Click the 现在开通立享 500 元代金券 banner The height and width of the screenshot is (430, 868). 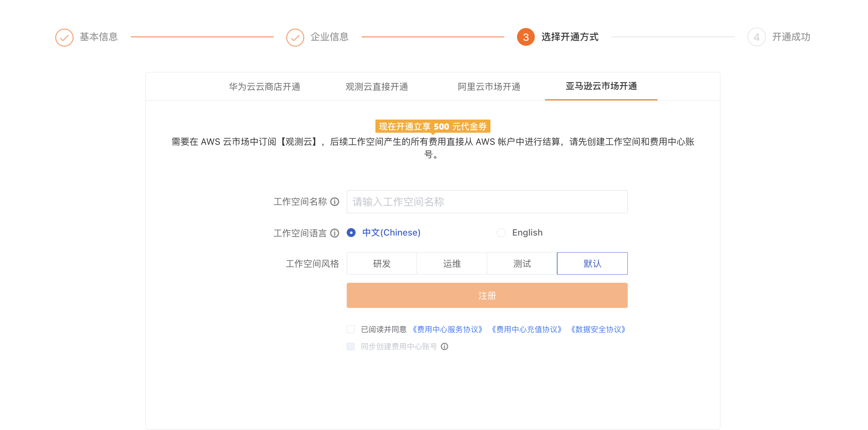[x=433, y=126]
